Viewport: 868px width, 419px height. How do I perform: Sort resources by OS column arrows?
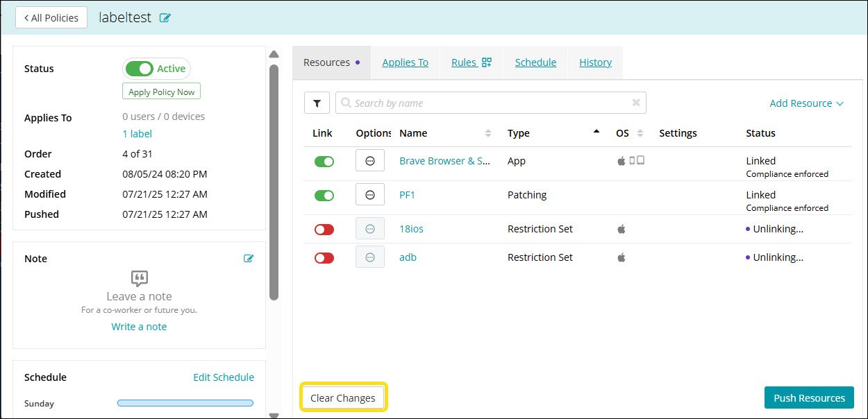640,133
